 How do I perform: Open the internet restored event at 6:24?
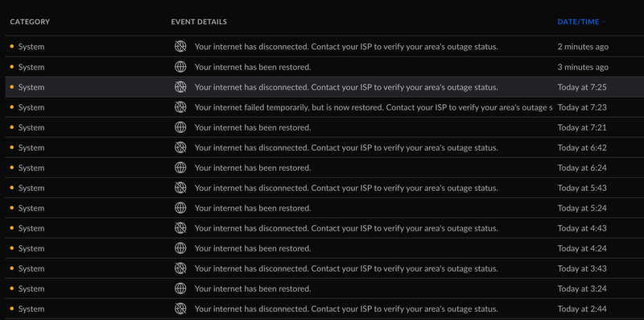(x=324, y=168)
